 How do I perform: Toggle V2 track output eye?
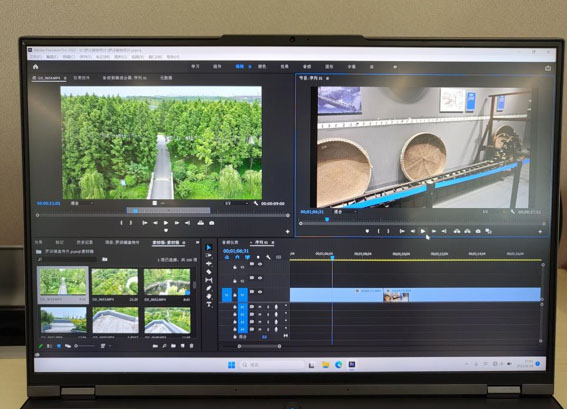point(260,278)
